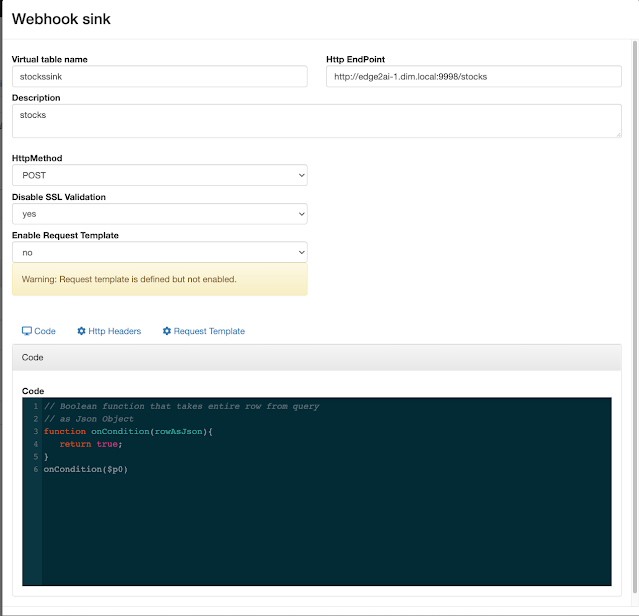The height and width of the screenshot is (616, 639).
Task: Open the HttpMethod dropdown showing POST
Action: [160, 175]
